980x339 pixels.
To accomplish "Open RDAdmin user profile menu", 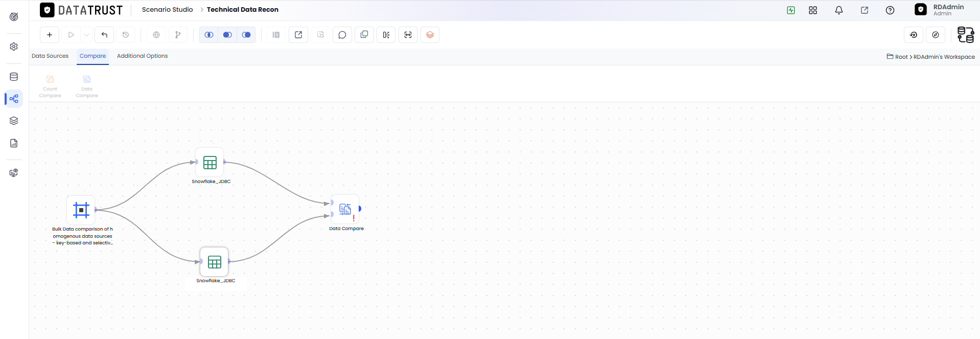I will coord(940,10).
